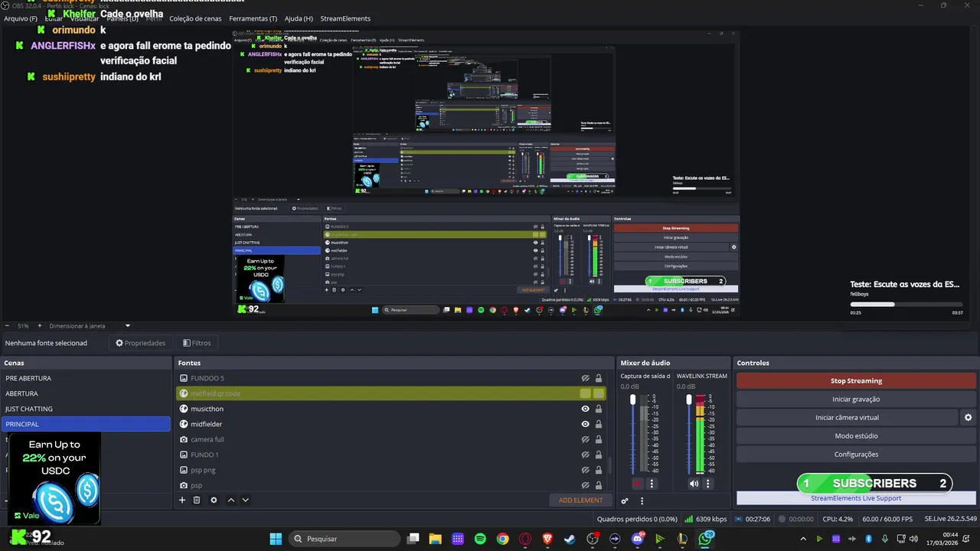980x551 pixels.
Task: Open the Ajuda menu
Action: (x=299, y=18)
